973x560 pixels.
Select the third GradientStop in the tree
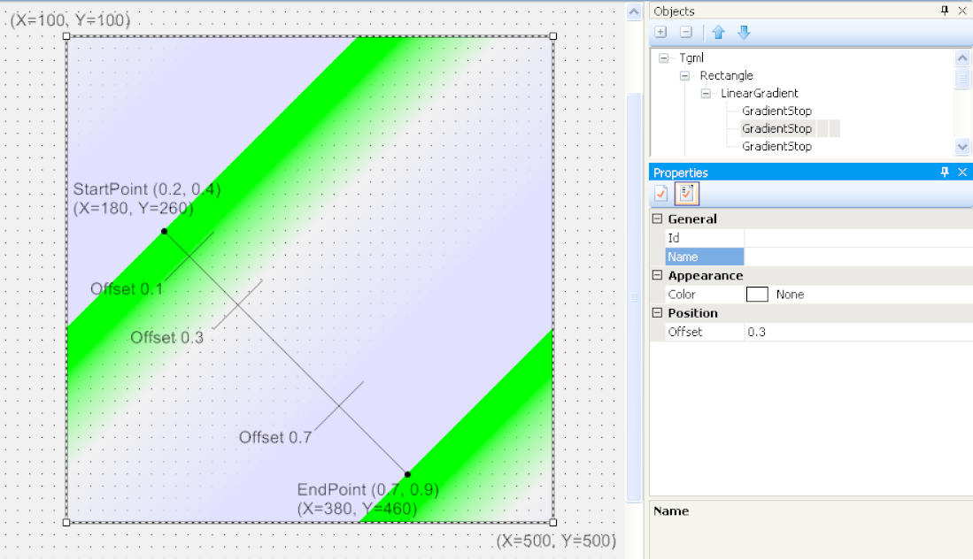click(x=776, y=146)
